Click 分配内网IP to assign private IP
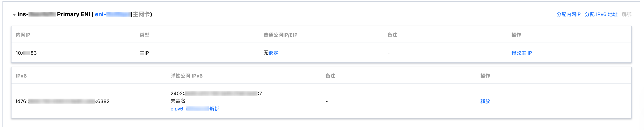 (568, 14)
